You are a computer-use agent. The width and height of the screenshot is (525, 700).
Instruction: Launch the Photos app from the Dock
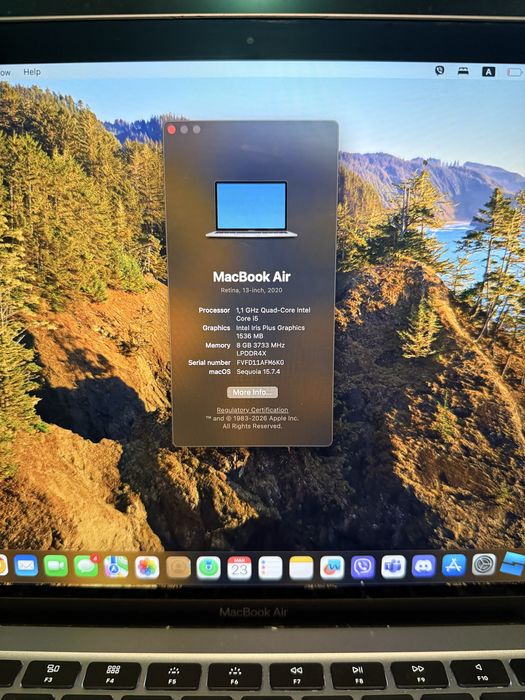click(x=147, y=567)
